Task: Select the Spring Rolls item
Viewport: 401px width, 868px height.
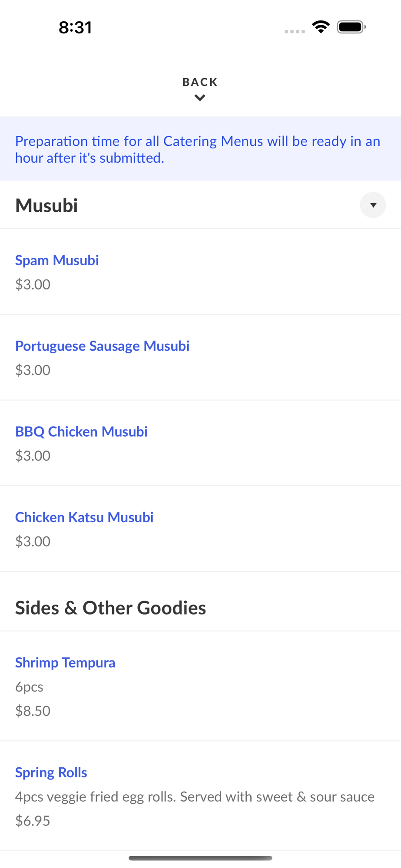Action: click(x=51, y=773)
